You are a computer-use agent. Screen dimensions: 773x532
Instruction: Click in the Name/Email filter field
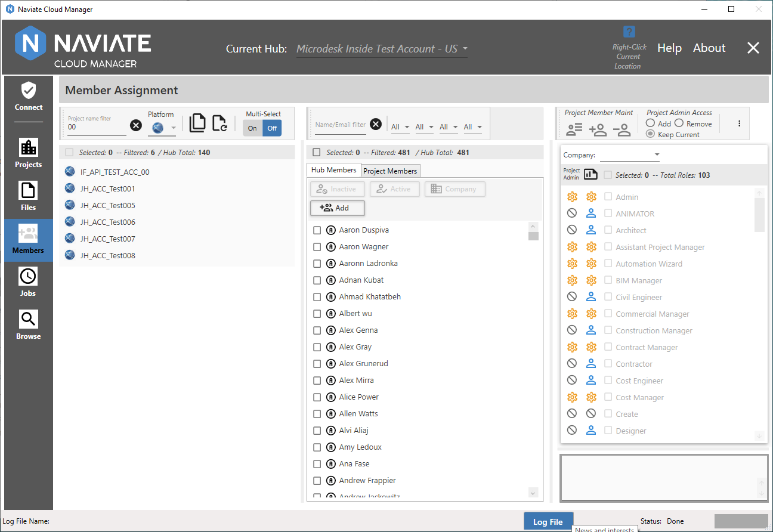coord(341,125)
